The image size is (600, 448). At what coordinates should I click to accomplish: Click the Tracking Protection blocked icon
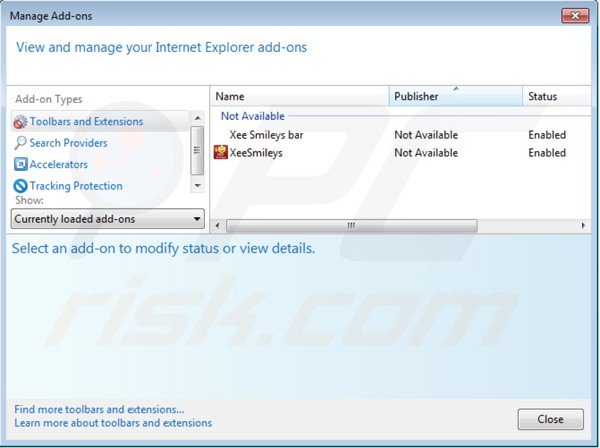click(20, 186)
